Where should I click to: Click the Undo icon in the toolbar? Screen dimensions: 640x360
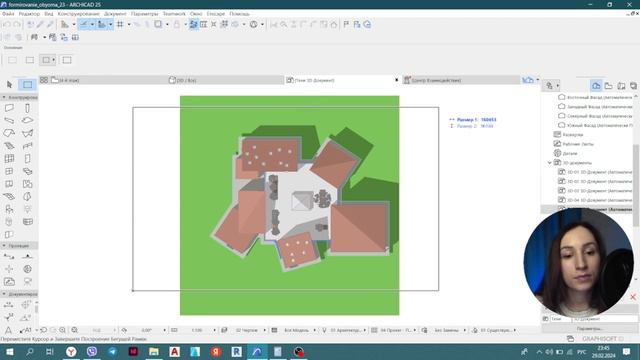coord(7,24)
